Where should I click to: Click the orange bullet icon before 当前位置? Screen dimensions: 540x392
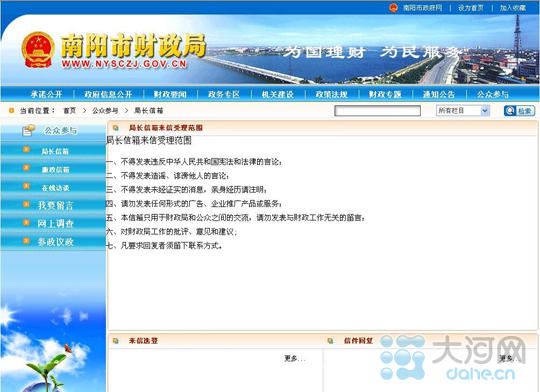(11, 111)
